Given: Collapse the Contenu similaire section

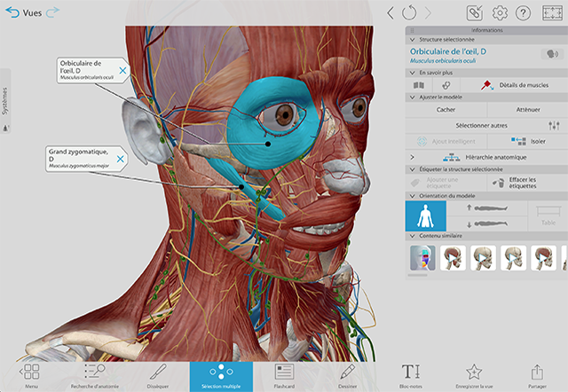Looking at the screenshot, I should click(x=412, y=236).
